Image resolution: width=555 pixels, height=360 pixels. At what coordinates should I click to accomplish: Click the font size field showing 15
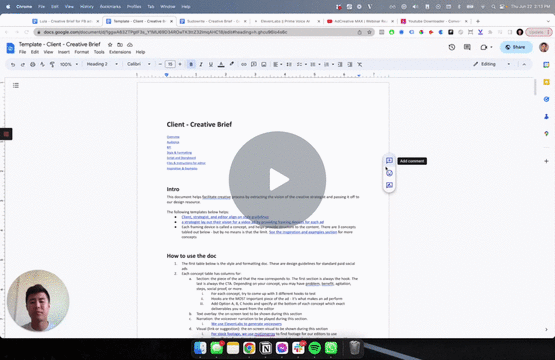(170, 64)
